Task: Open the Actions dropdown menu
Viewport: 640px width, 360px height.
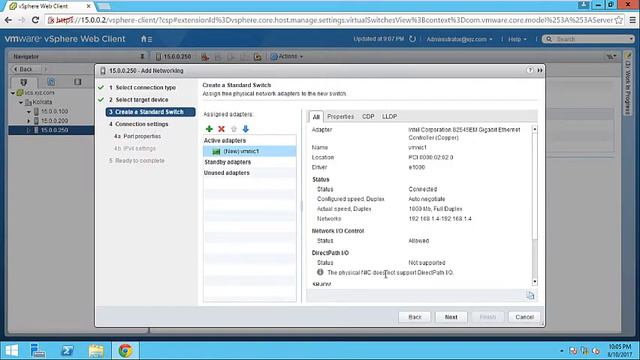Action: [x=287, y=56]
